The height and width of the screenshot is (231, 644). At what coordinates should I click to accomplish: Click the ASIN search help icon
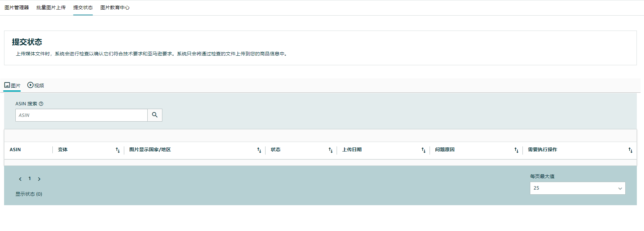point(41,104)
